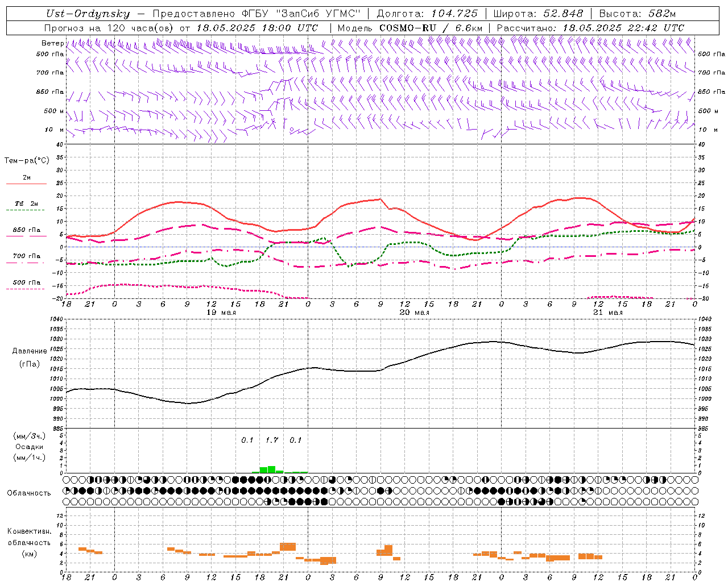Click the 850 гПа temperature legend entry
This screenshot has width=728, height=582.
[27, 230]
